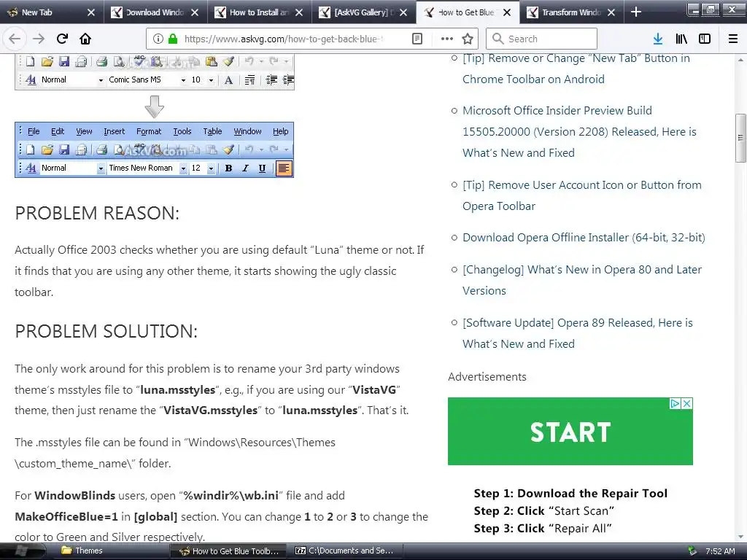Click the PROBLEM REASON heading
Viewport: 747px width, 560px height.
pos(97,213)
